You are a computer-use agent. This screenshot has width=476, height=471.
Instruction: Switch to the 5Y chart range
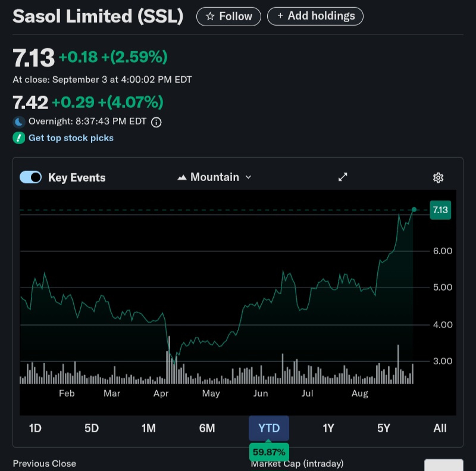coord(384,428)
